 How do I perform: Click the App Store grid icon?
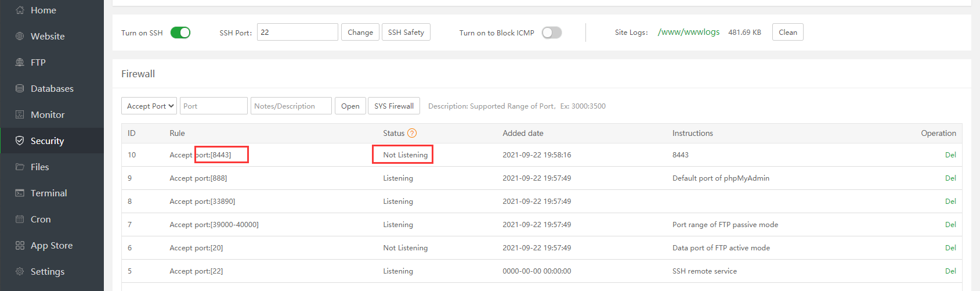point(20,245)
